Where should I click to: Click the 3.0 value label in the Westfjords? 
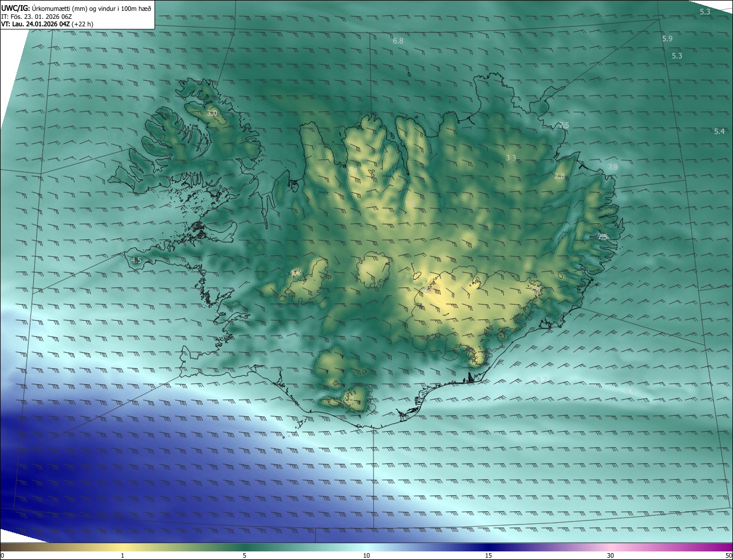(211, 114)
